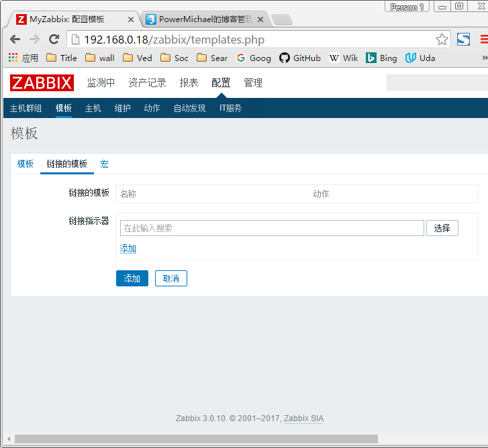
Task: Go to 主机群组 submenu
Action: pyautogui.click(x=26, y=108)
